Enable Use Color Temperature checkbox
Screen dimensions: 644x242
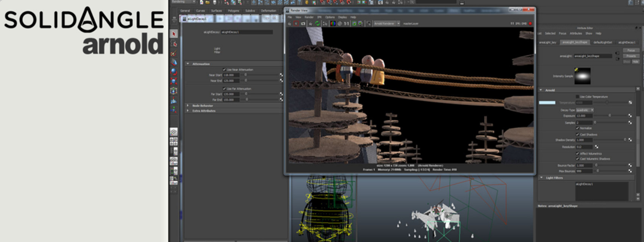tap(577, 97)
